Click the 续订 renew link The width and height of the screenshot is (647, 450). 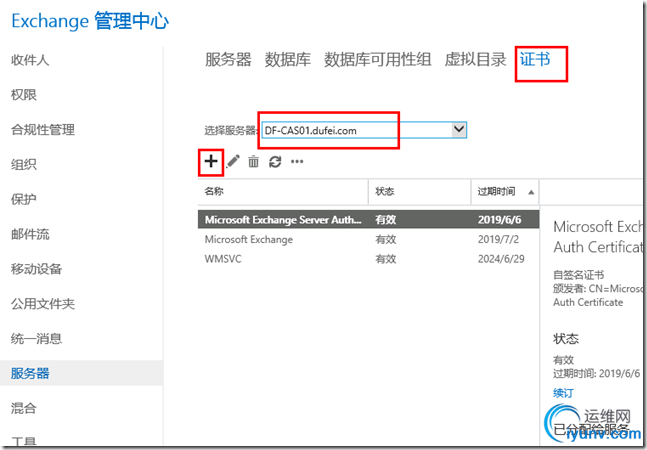tap(563, 393)
